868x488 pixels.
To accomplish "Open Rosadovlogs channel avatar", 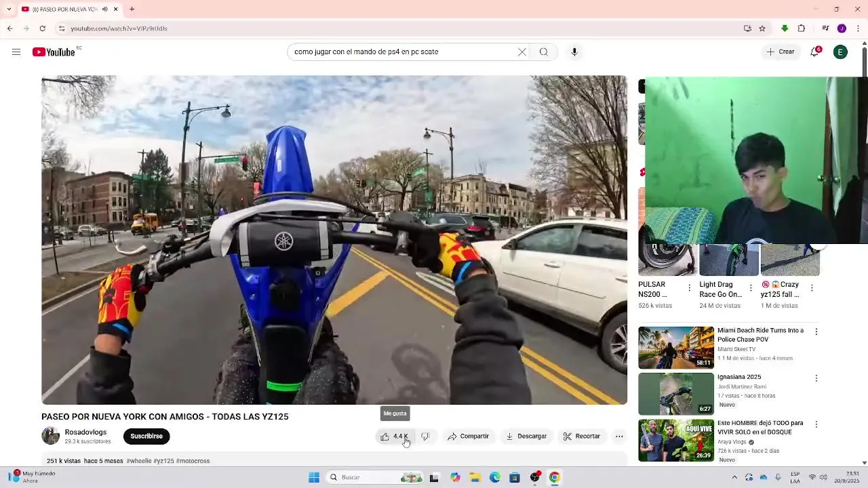I will [x=50, y=436].
